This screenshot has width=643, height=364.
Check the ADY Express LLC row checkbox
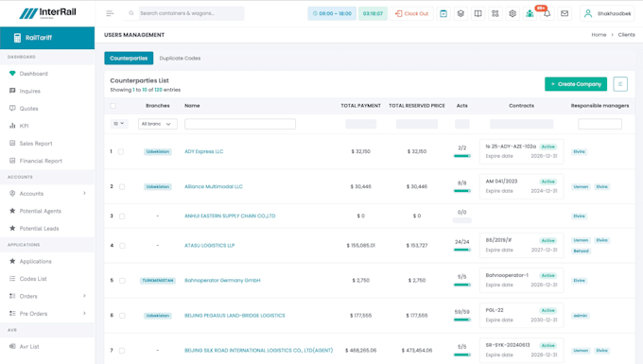coord(121,151)
